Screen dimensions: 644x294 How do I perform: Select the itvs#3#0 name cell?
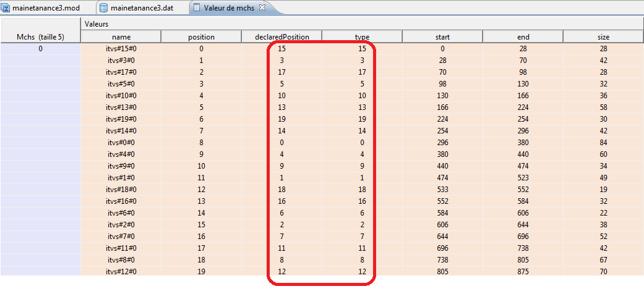pyautogui.click(x=121, y=61)
